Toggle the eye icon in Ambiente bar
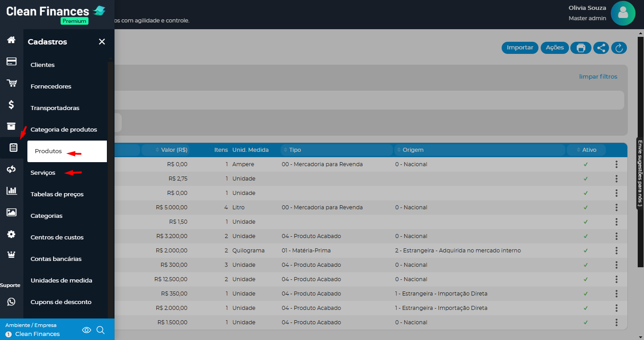644x340 pixels. 87,330
